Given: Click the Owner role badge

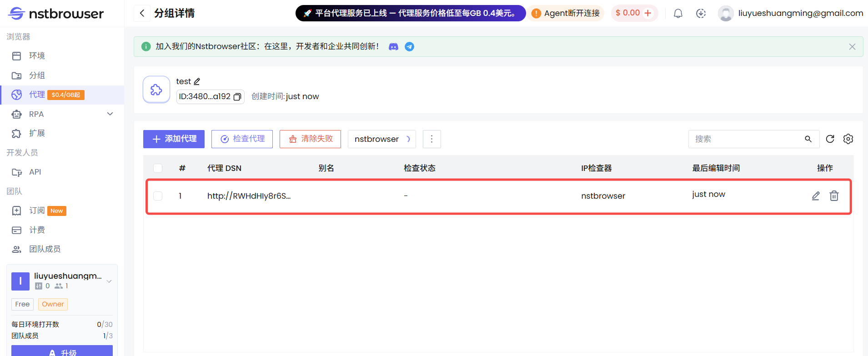Looking at the screenshot, I should 53,304.
